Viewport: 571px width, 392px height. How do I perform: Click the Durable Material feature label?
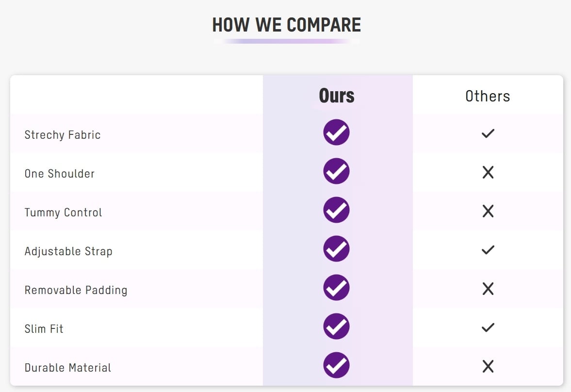tap(68, 368)
